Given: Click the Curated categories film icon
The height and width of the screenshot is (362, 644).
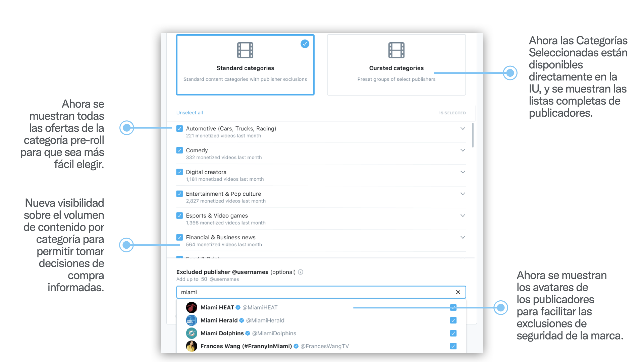Looking at the screenshot, I should (396, 50).
